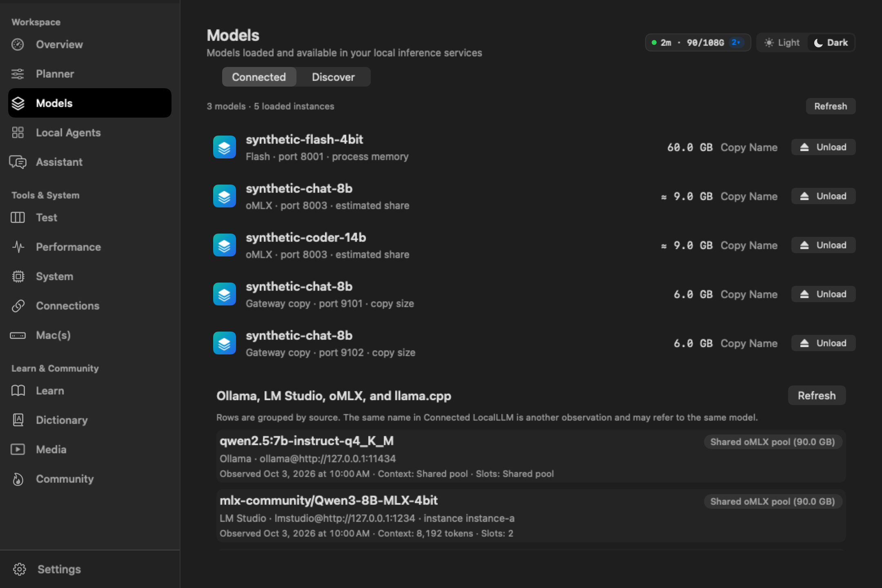Open Local Agents grid icon
The image size is (882, 588).
click(18, 133)
